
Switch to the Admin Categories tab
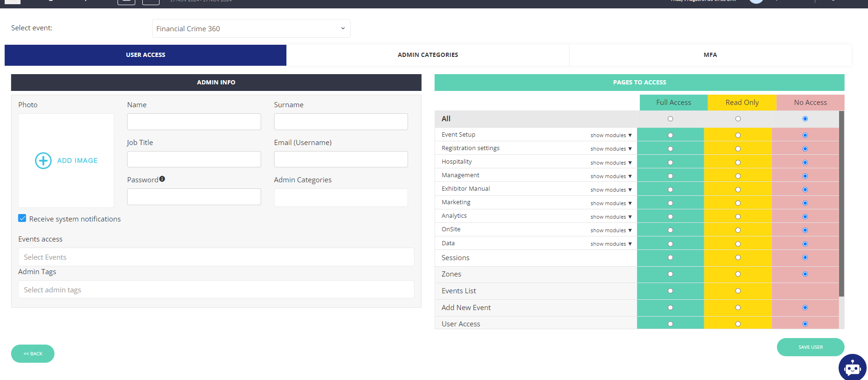pyautogui.click(x=428, y=55)
